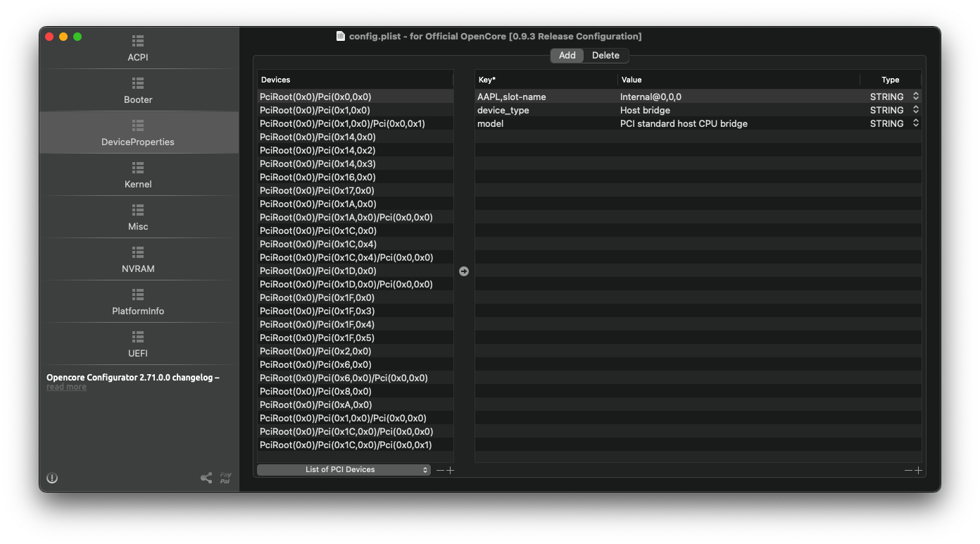Select device PciRoot(0x0)/Pci(0x6,0x0)/Pci(0x0,0x0)

coord(356,378)
